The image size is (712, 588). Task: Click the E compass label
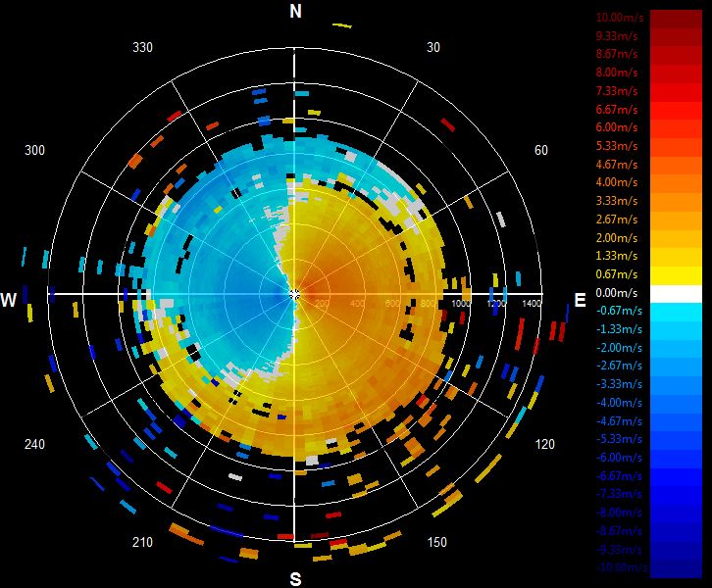click(580, 300)
